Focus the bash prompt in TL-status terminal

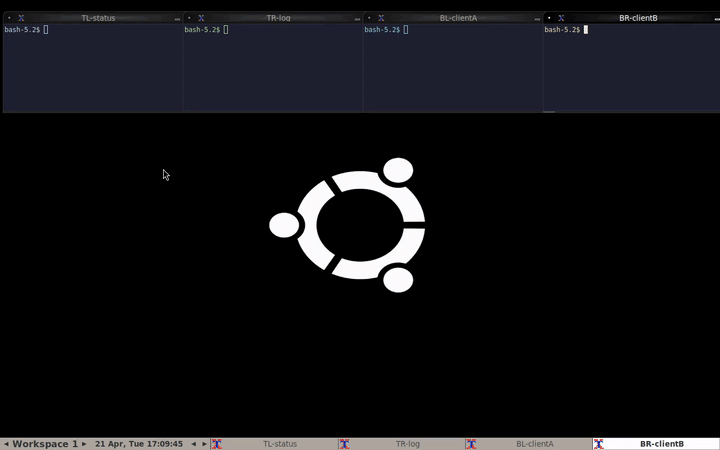[22, 30]
